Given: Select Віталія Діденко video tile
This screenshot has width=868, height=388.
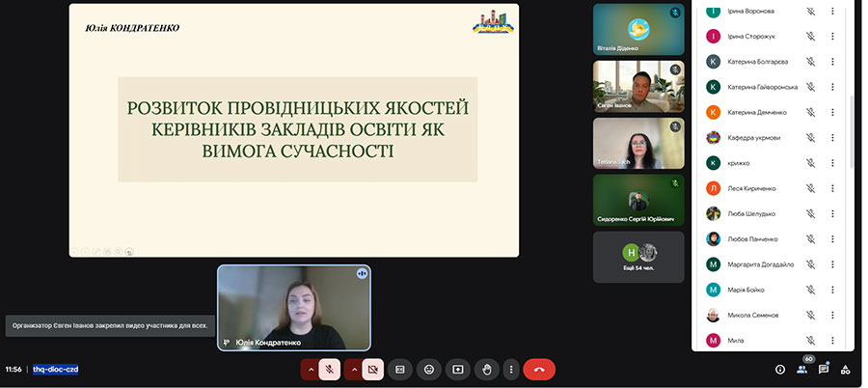Looking at the screenshot, I should click(x=638, y=29).
